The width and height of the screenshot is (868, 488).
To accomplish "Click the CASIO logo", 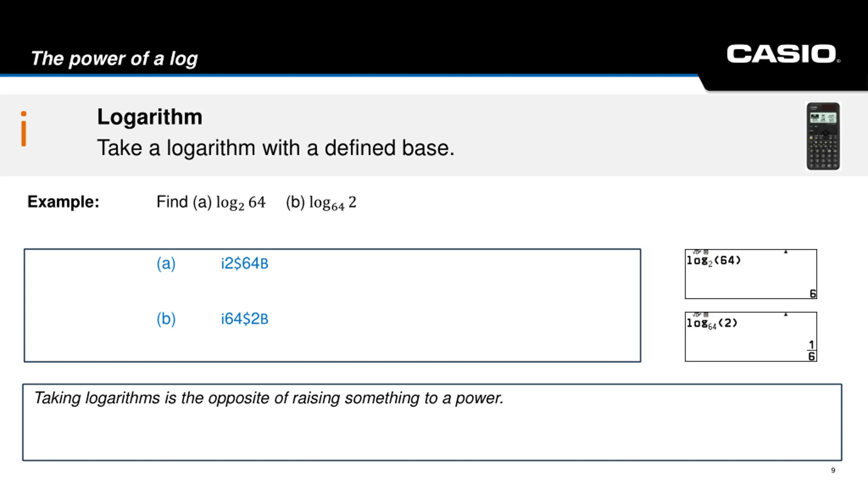I will tap(783, 54).
